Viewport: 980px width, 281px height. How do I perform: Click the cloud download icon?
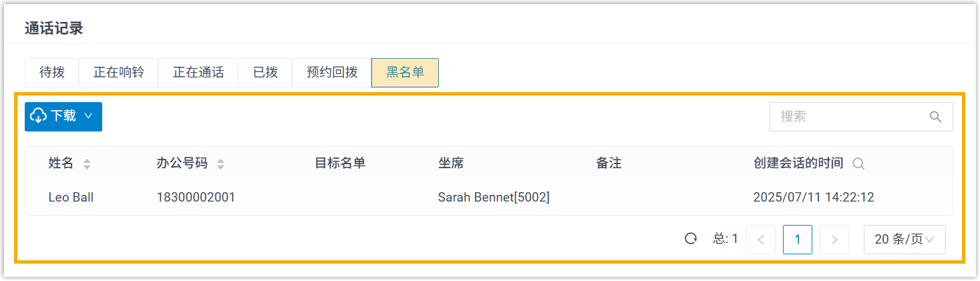[39, 116]
